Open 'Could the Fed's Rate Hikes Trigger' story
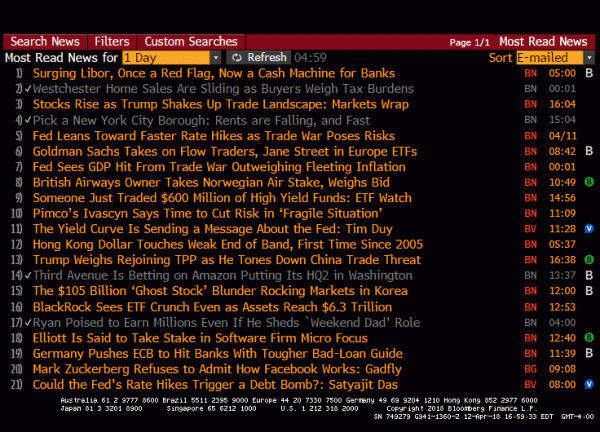The image size is (600, 432). point(215,385)
